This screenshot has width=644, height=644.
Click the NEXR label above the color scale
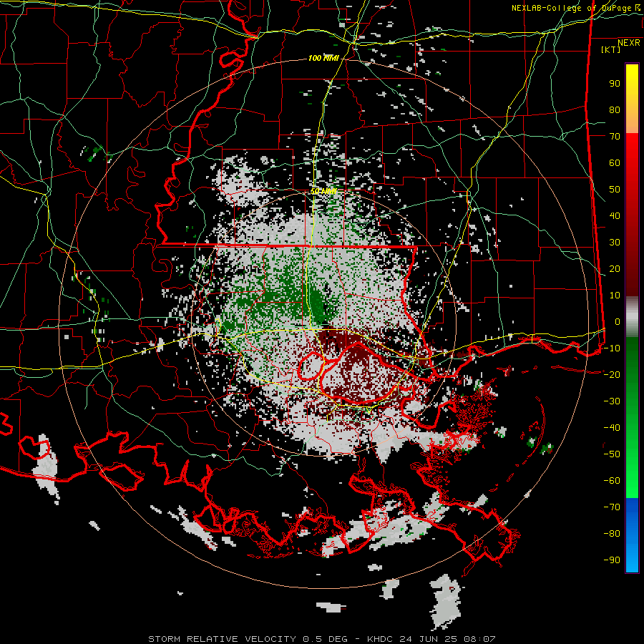pos(628,43)
